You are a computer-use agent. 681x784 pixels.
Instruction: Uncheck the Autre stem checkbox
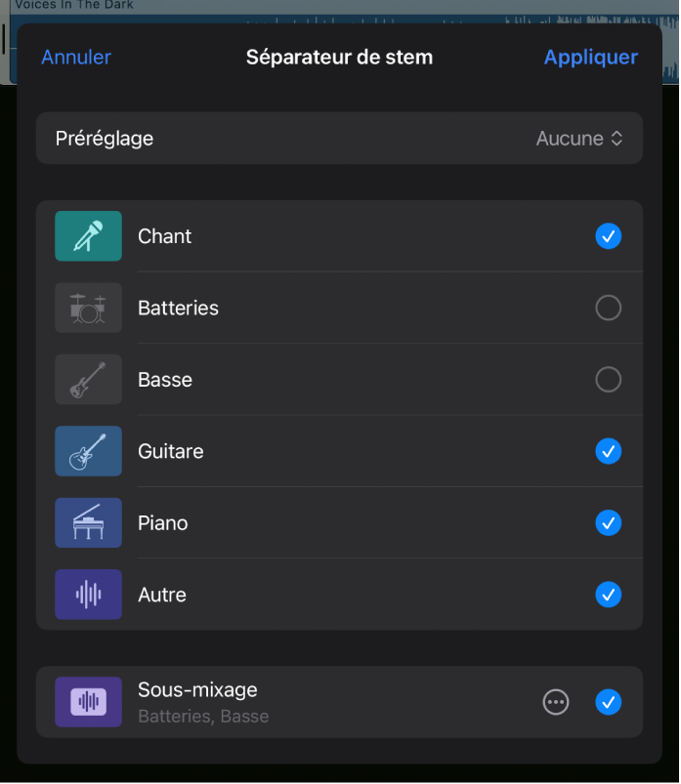coord(609,595)
